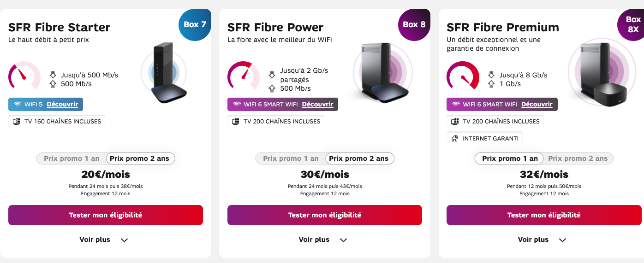Screen dimensions: 644x263
Task: Switch Fibre Premium to Prix promo 2 ans
Action: [578, 158]
